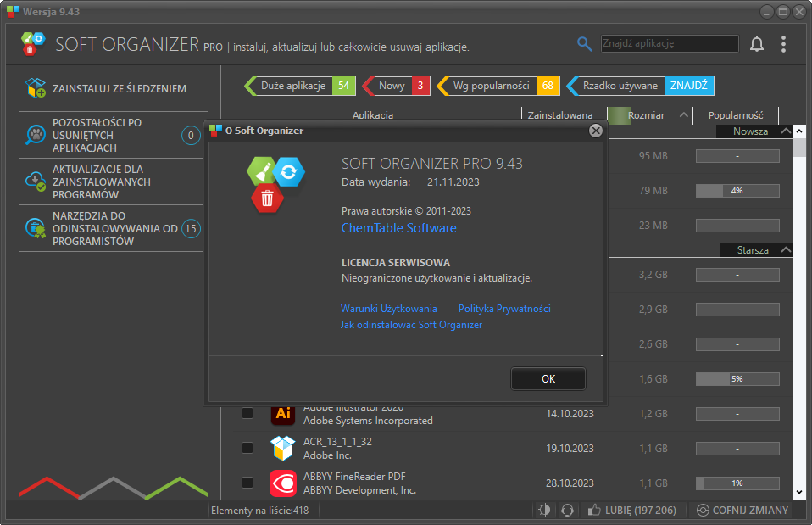The image size is (812, 525).
Task: Filter by Wg popularności
Action: [x=498, y=86]
